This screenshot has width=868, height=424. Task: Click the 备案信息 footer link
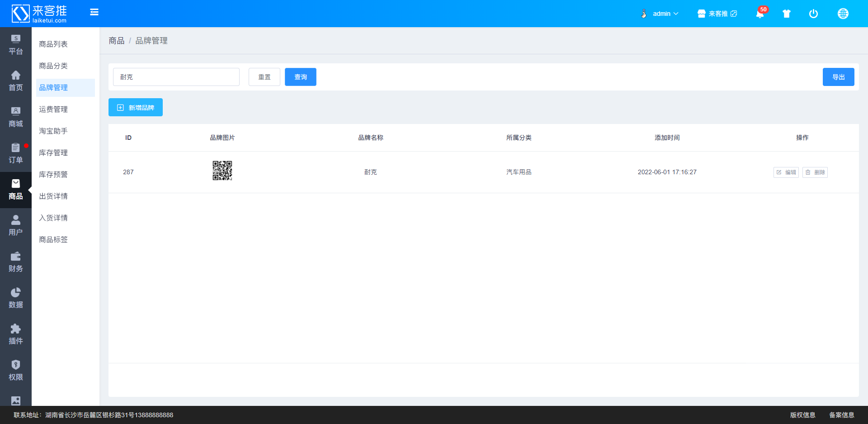click(x=842, y=415)
